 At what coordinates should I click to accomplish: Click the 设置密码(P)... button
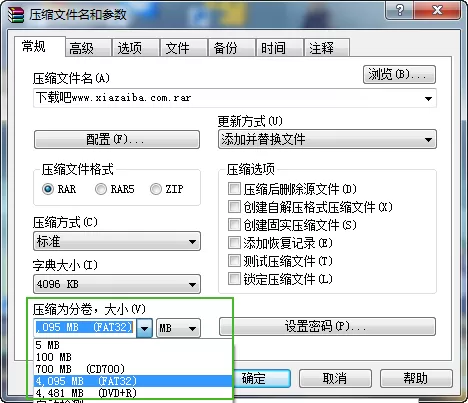327,326
